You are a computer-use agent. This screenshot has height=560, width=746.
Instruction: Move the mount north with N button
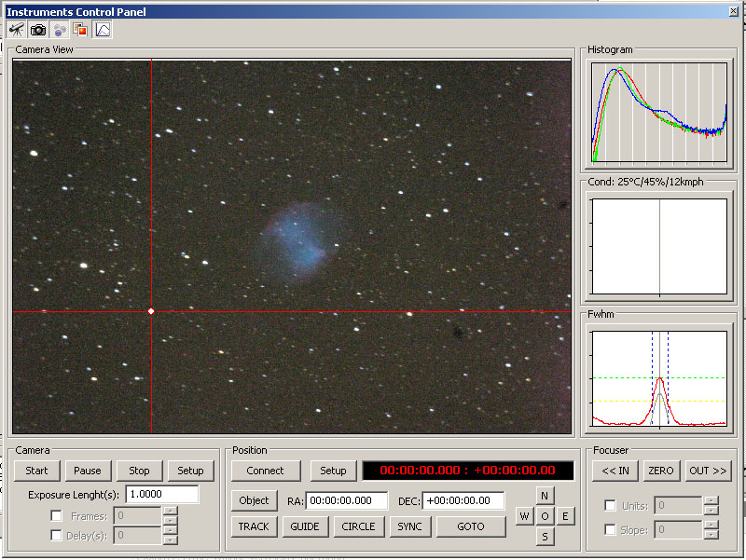545,496
